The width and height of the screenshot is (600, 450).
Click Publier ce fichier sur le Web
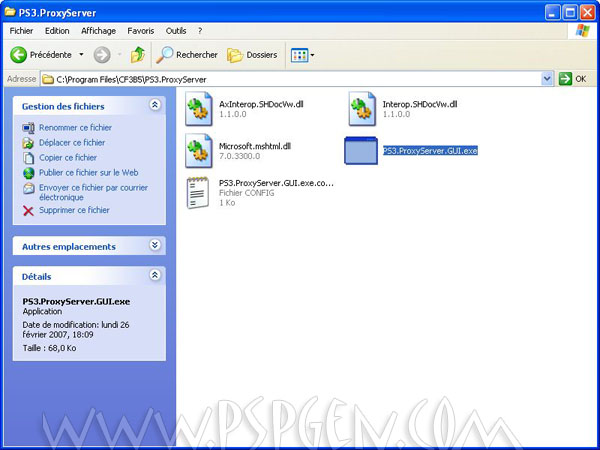point(88,173)
